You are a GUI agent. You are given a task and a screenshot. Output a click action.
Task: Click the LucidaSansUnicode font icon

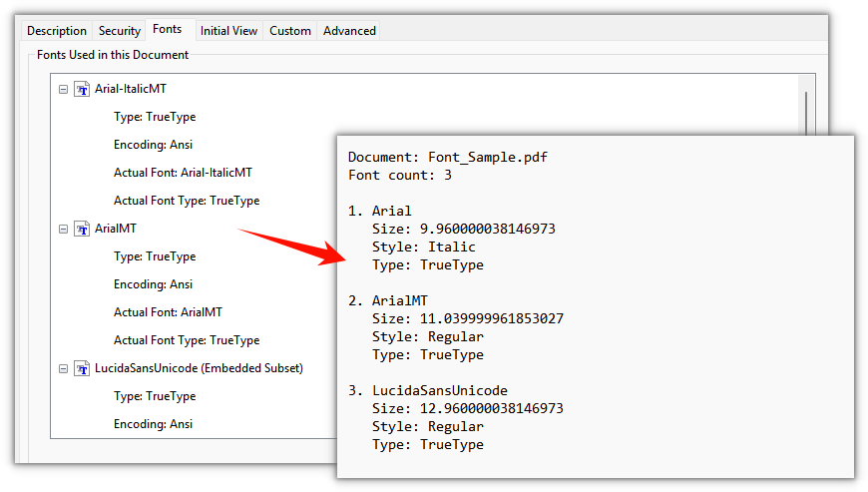[x=82, y=368]
